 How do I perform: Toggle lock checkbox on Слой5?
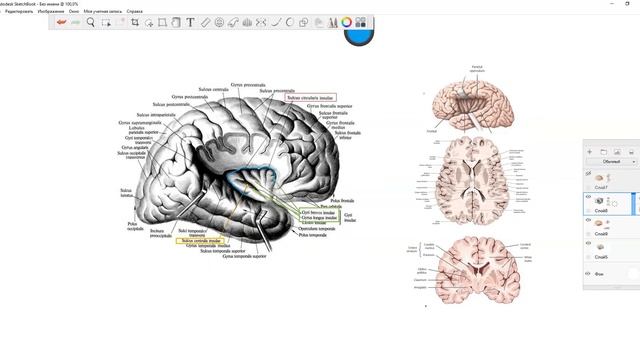click(x=588, y=257)
